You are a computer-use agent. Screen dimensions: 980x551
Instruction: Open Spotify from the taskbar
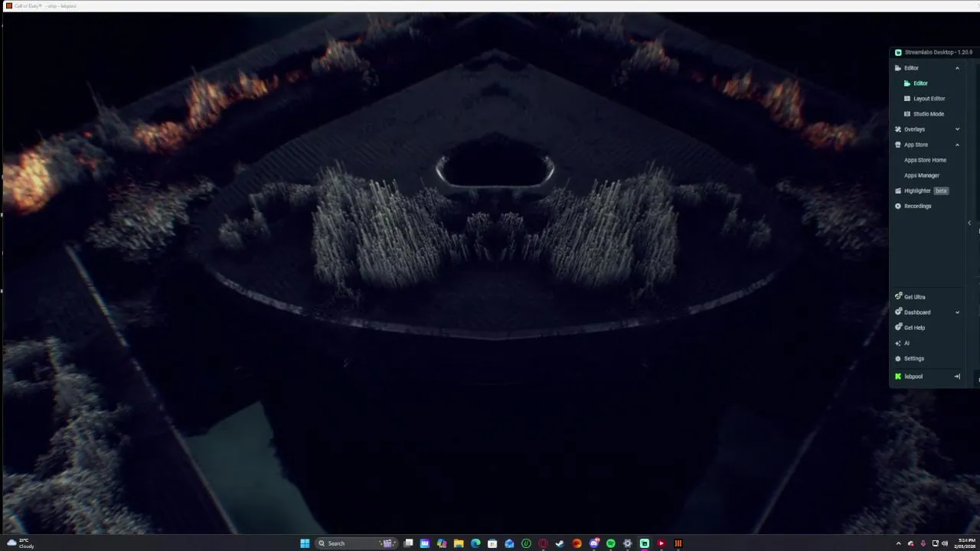pos(611,543)
